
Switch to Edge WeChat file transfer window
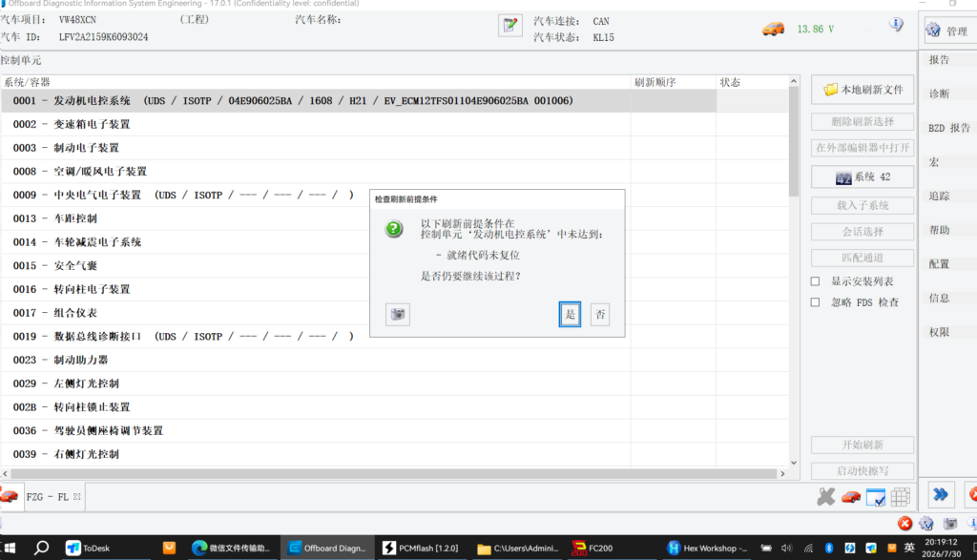pyautogui.click(x=231, y=548)
